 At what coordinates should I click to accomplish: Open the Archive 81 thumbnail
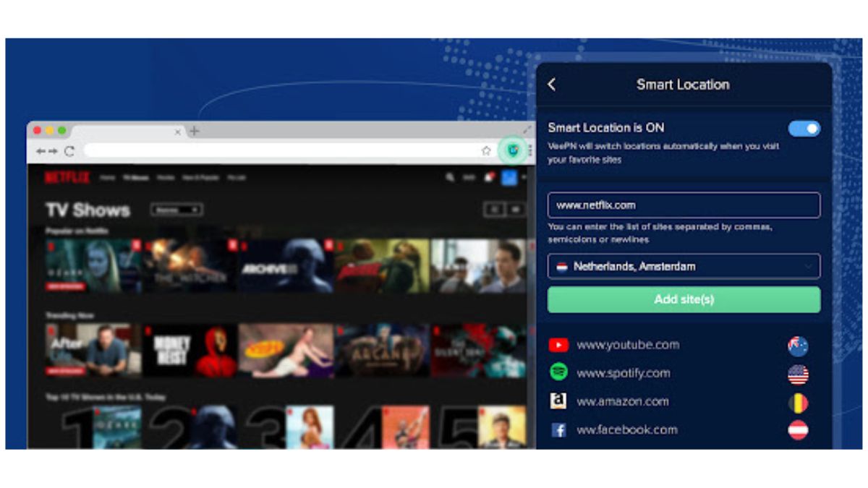(x=286, y=266)
